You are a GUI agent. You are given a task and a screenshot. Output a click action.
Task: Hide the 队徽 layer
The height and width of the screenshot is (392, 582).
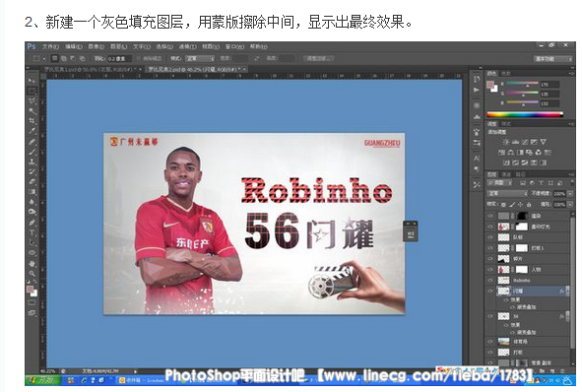pyautogui.click(x=490, y=236)
